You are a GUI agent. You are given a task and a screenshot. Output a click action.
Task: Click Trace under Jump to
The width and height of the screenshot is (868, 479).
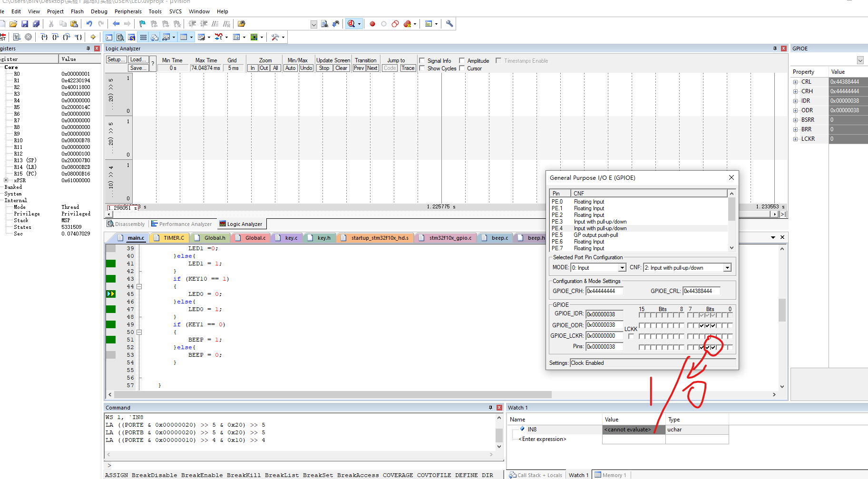[x=408, y=68]
